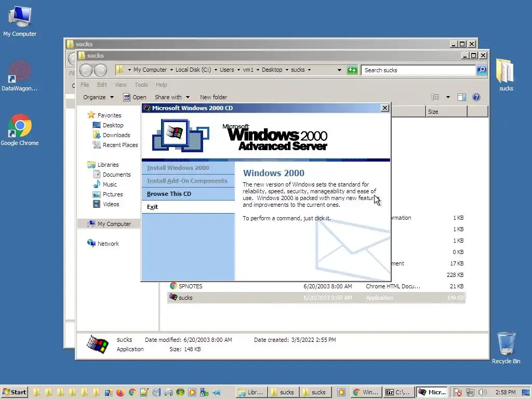Select the sucks folder on the desktop
The image size is (532, 399).
click(506, 75)
